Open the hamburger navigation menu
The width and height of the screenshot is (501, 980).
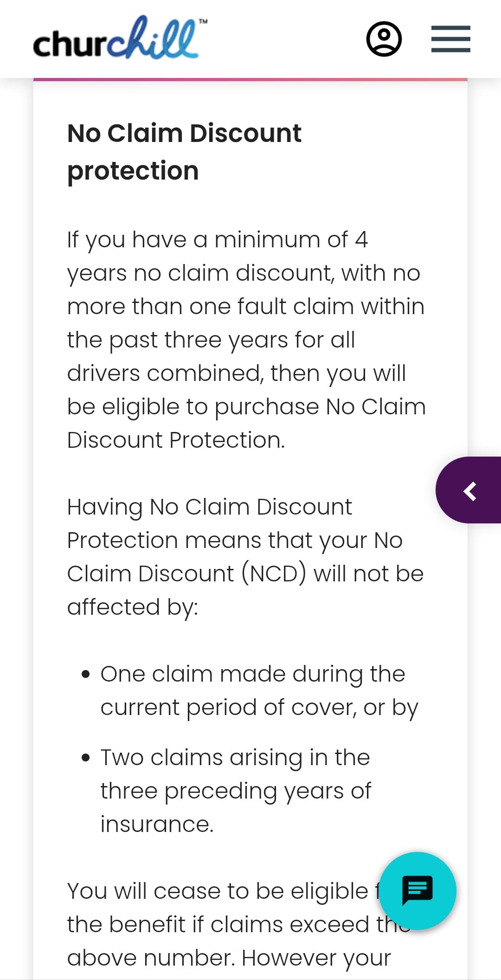pyautogui.click(x=450, y=39)
